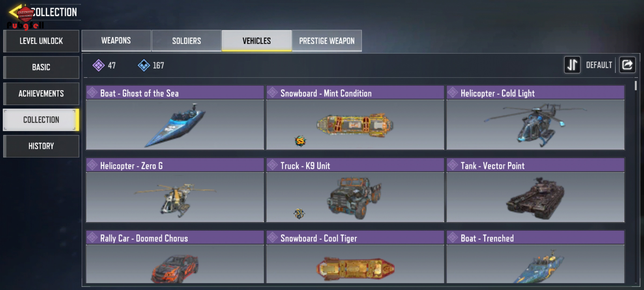644x290 pixels.
Task: Open the Prestige Weapon tab
Action: (327, 41)
